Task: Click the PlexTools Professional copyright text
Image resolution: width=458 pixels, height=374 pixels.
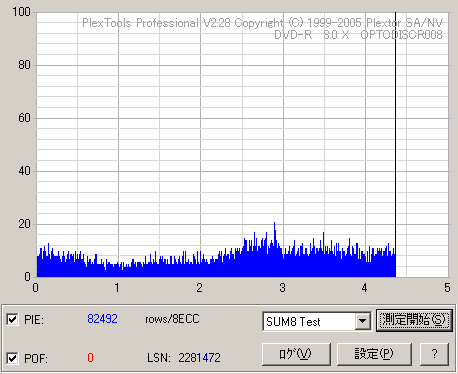Action: [262, 23]
